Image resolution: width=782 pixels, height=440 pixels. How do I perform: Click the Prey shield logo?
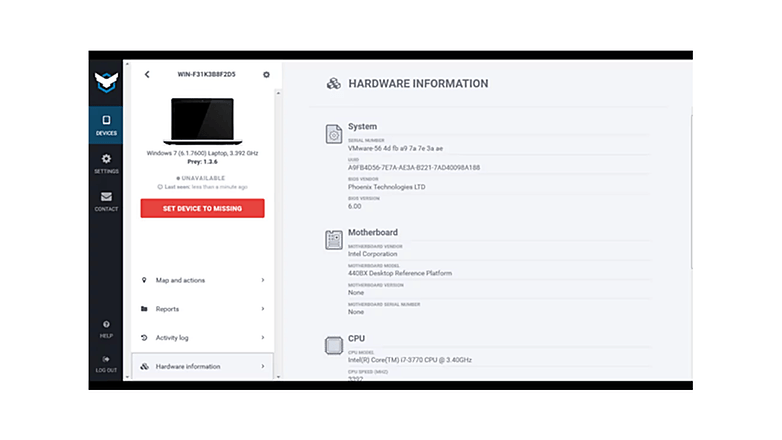(106, 82)
